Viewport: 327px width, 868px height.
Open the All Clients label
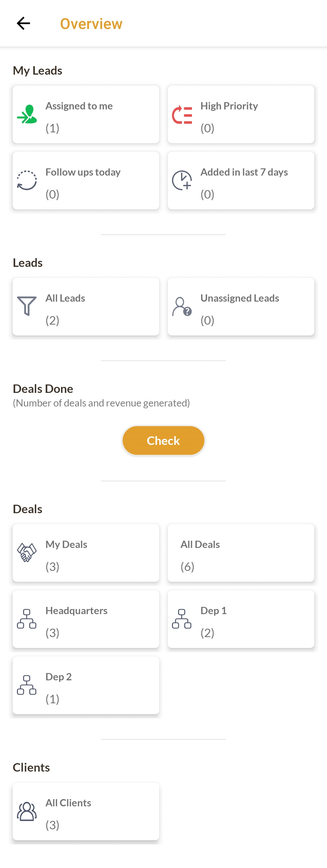coord(68,803)
